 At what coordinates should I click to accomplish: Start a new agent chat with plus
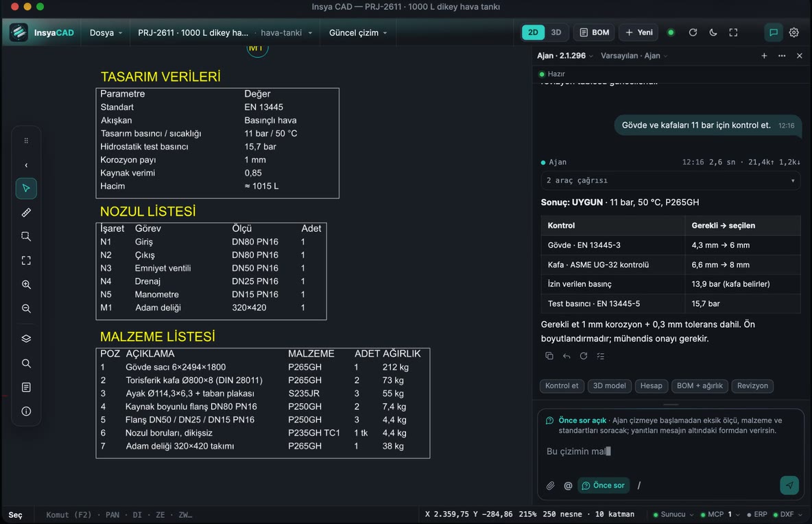coord(764,56)
